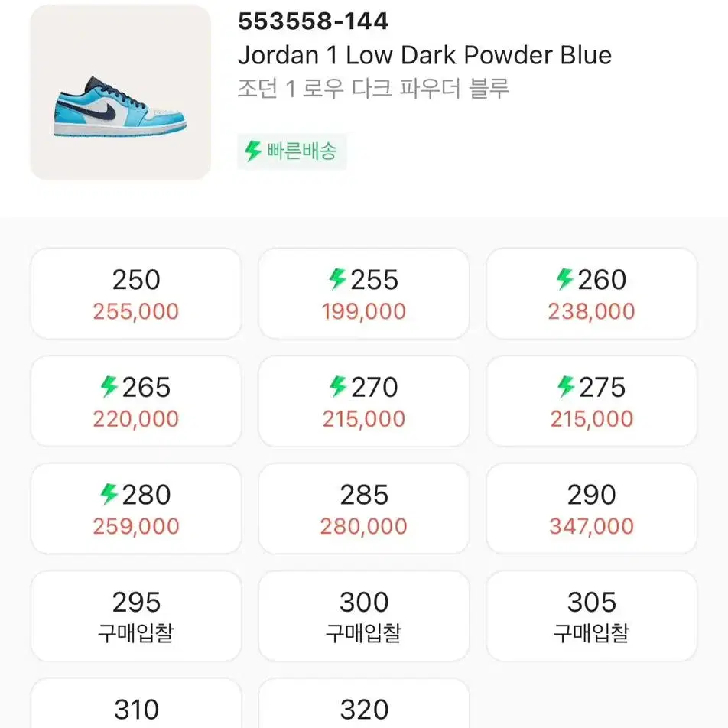Choose size 290 priced 347,000
728x728 pixels.
click(592, 509)
